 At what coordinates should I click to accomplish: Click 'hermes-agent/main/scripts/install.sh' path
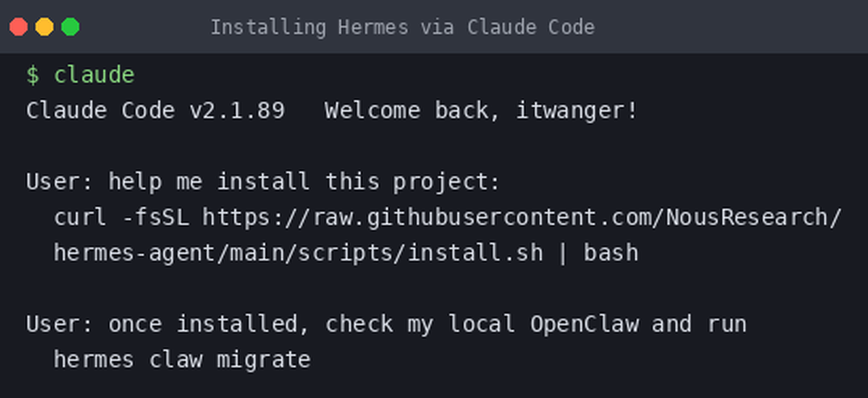(298, 252)
